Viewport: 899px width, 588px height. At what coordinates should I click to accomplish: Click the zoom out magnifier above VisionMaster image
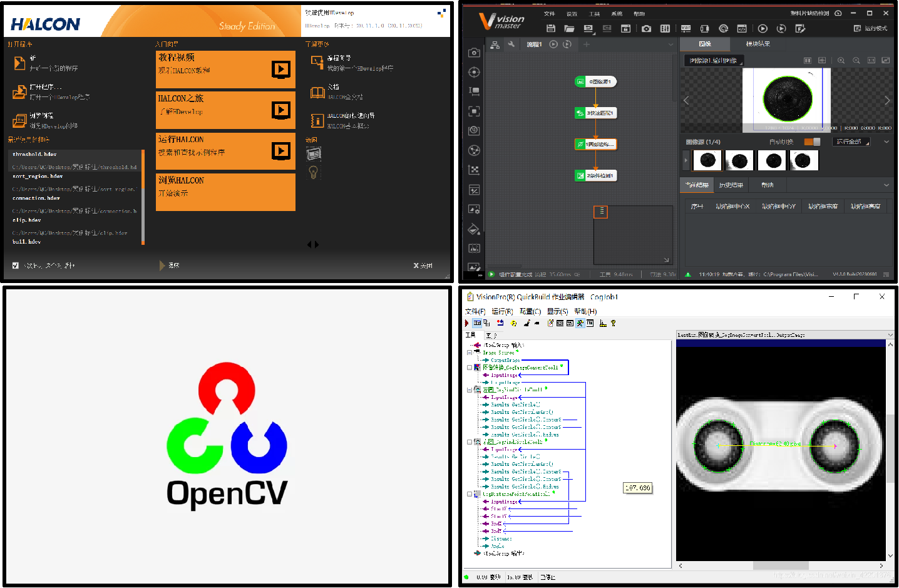856,60
